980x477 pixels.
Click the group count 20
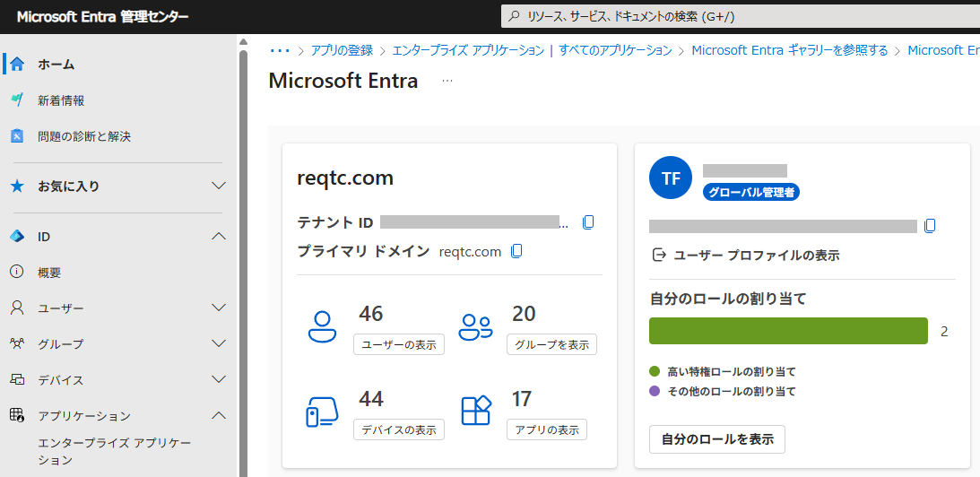pos(524,313)
